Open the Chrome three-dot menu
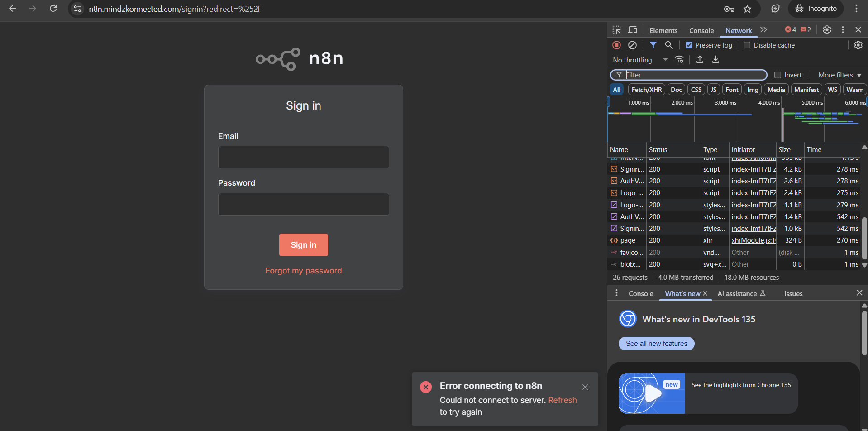 (856, 9)
